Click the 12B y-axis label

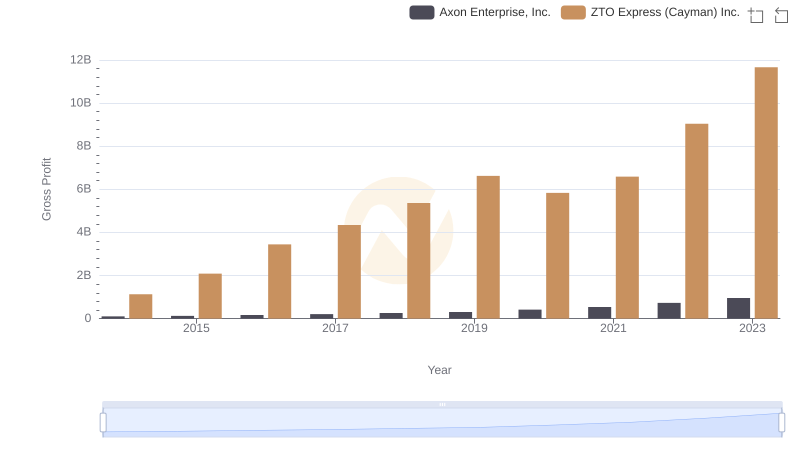coord(81,60)
